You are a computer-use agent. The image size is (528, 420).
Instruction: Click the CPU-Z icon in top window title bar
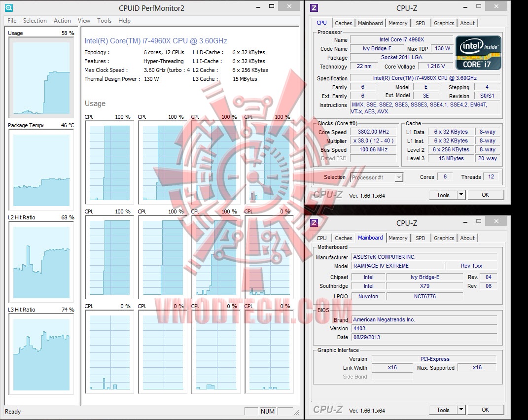pos(314,8)
